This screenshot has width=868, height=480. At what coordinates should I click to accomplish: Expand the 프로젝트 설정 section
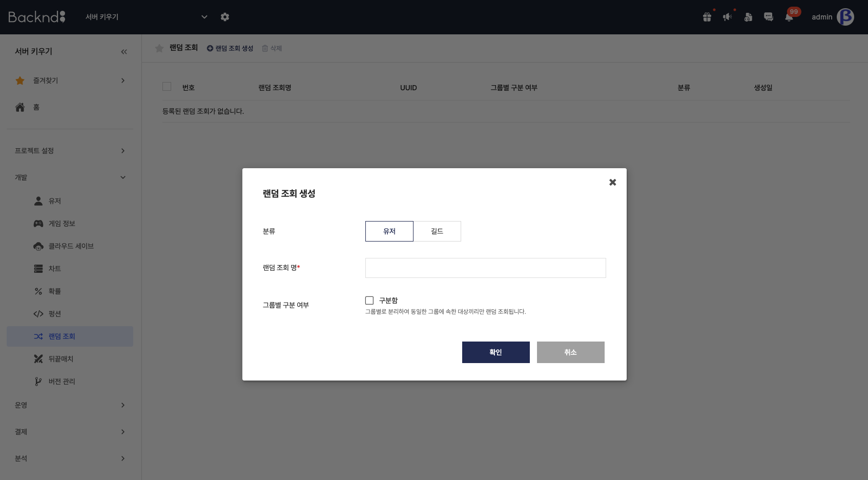pyautogui.click(x=69, y=150)
